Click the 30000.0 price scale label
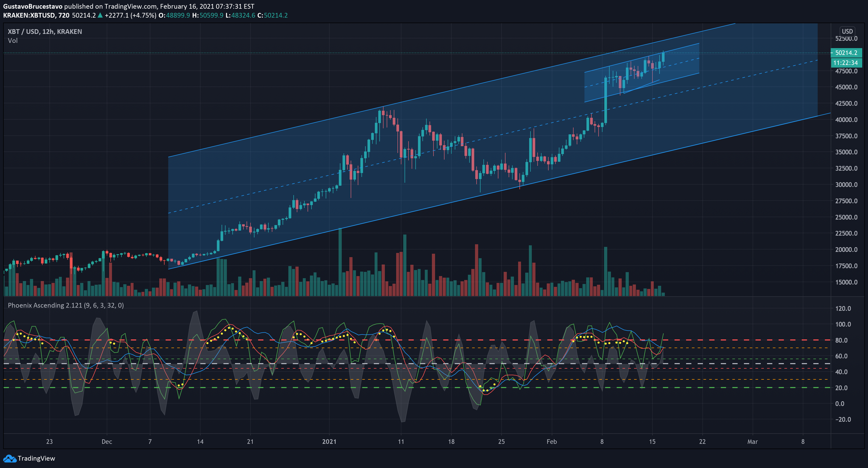 (846, 185)
